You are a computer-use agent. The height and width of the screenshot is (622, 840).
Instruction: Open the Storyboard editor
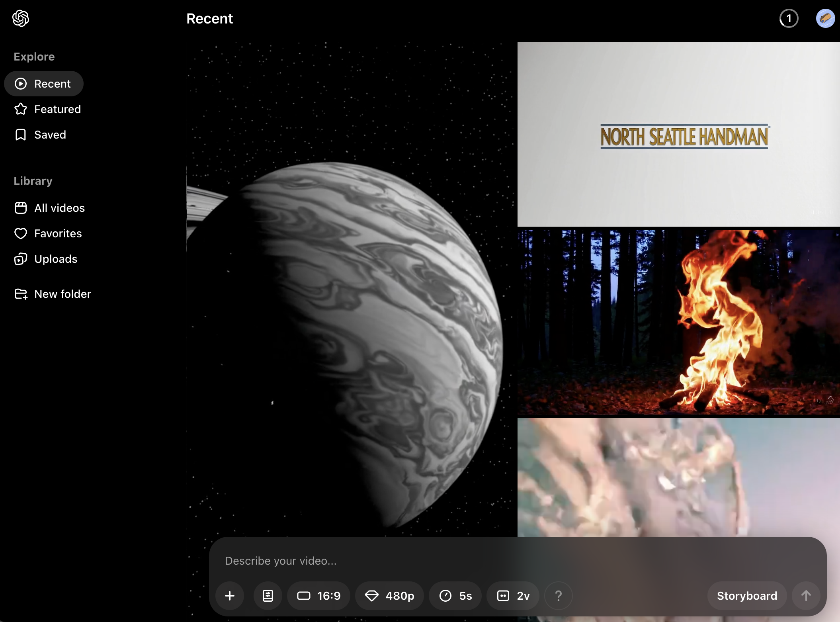(x=747, y=596)
